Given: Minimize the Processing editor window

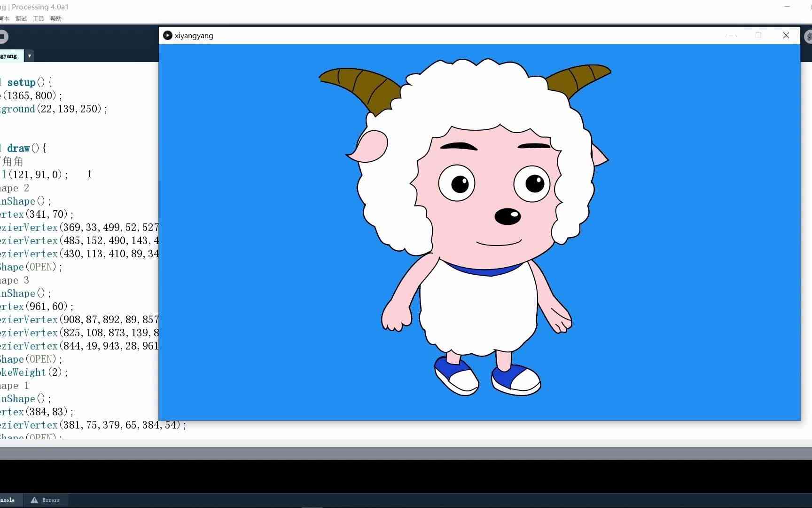Looking at the screenshot, I should [x=788, y=7].
